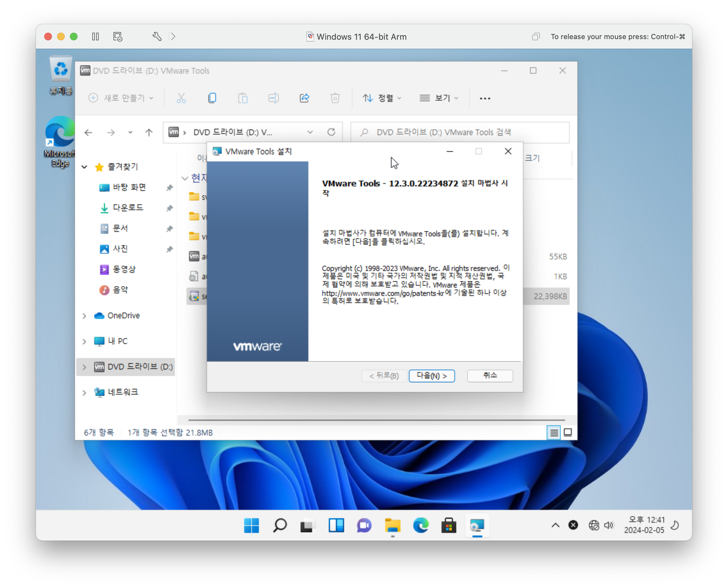Click the Windows Start button
728x588 pixels.
[x=252, y=525]
